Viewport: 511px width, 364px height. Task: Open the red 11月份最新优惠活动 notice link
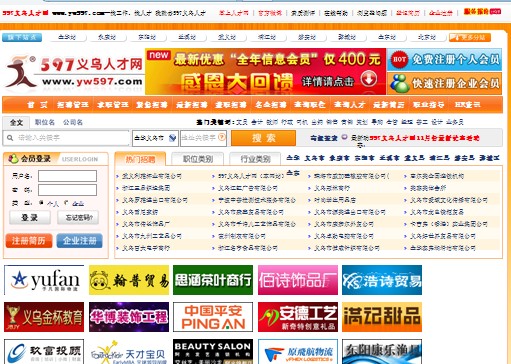coord(424,138)
